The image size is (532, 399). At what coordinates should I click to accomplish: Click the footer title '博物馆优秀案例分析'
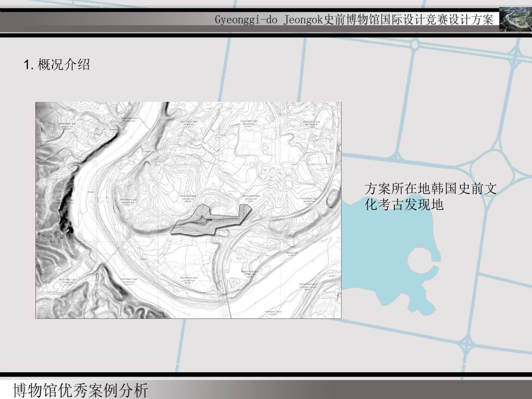pos(81,390)
